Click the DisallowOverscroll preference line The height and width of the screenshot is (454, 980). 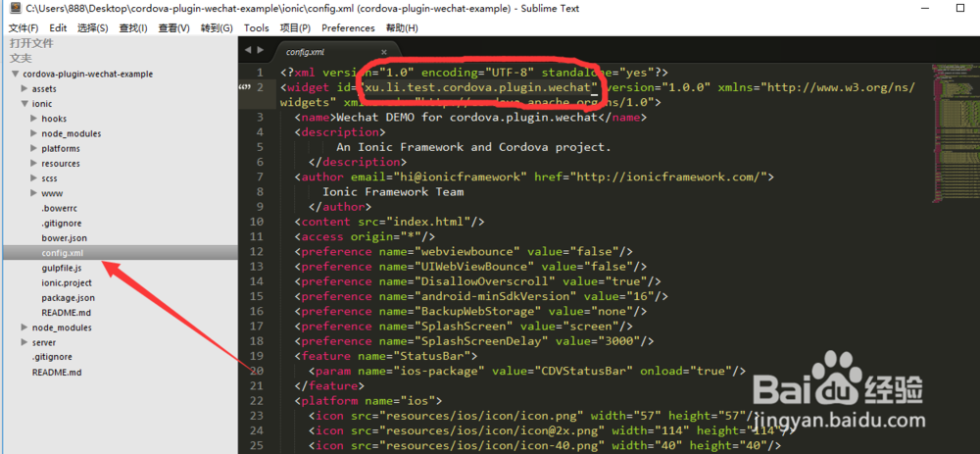[x=477, y=281]
